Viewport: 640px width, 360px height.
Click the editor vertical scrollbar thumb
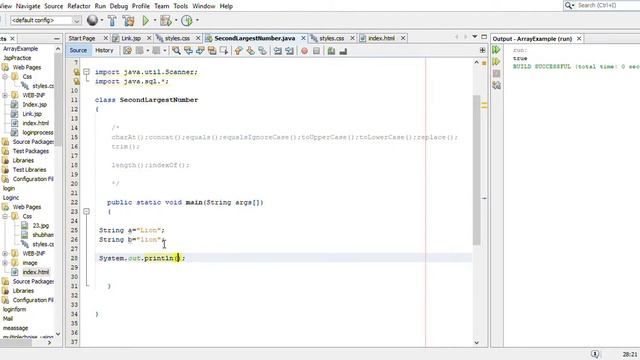click(476, 170)
